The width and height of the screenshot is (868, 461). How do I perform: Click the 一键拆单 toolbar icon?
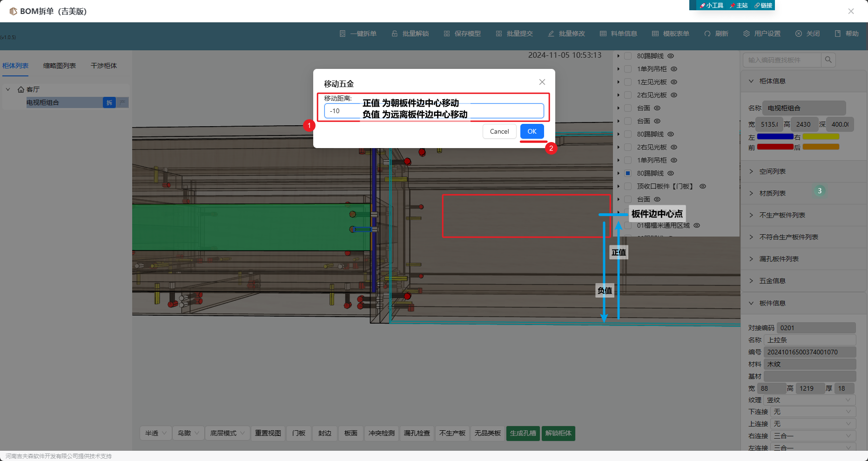pyautogui.click(x=343, y=34)
